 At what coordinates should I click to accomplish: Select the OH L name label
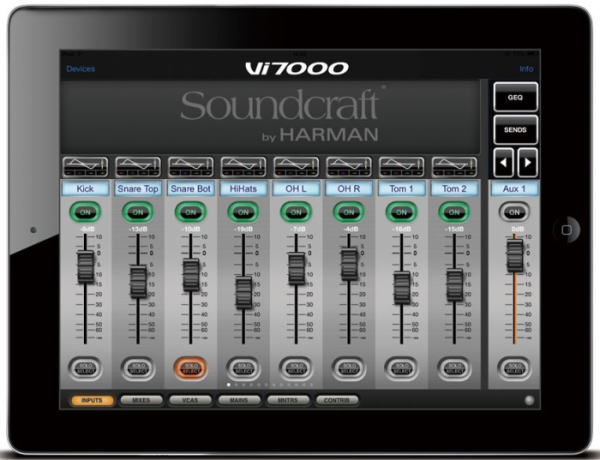[x=296, y=189]
